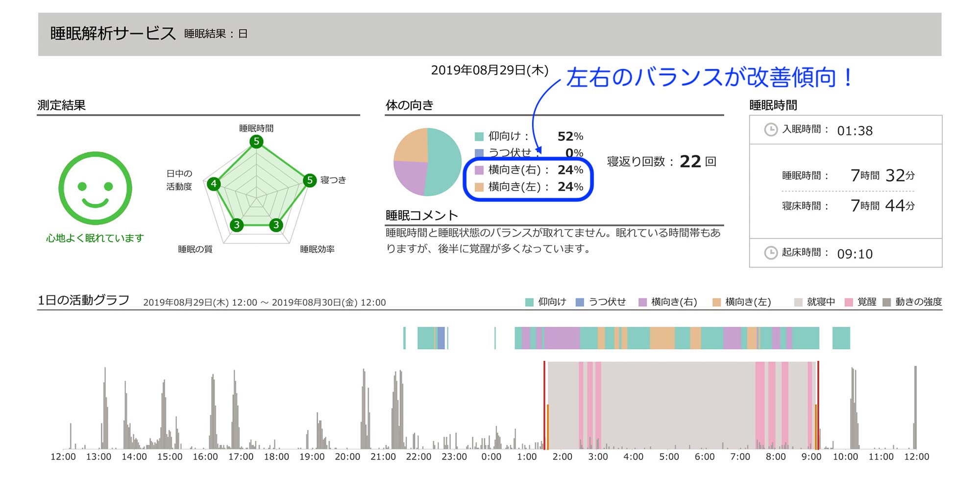Click the 体の向き section heading
Image resolution: width=980 pixels, height=490 pixels.
tap(410, 105)
